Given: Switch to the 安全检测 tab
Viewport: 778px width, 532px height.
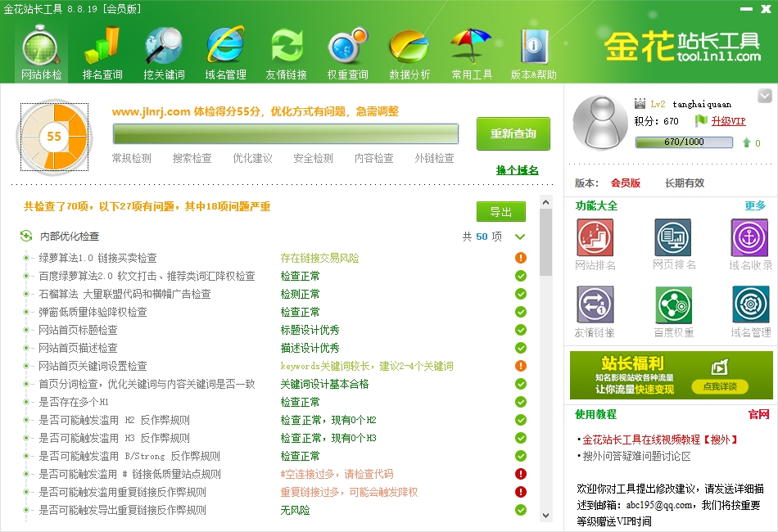Looking at the screenshot, I should pyautogui.click(x=313, y=159).
